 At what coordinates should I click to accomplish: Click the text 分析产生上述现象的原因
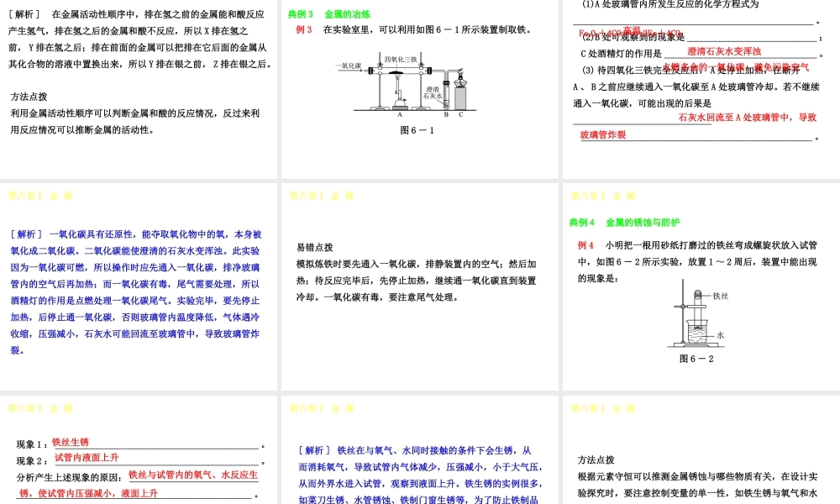tap(71, 478)
